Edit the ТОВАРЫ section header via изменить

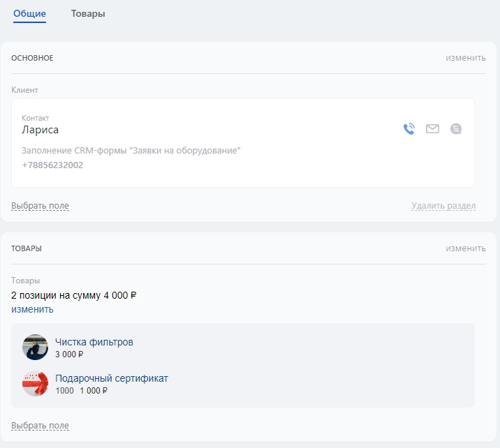466,248
